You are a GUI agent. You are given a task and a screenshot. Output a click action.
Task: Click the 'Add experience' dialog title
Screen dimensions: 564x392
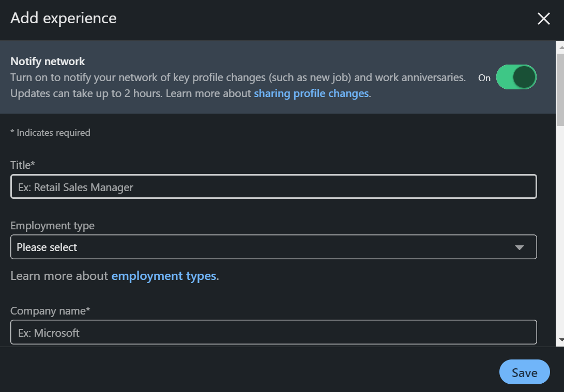click(x=64, y=19)
